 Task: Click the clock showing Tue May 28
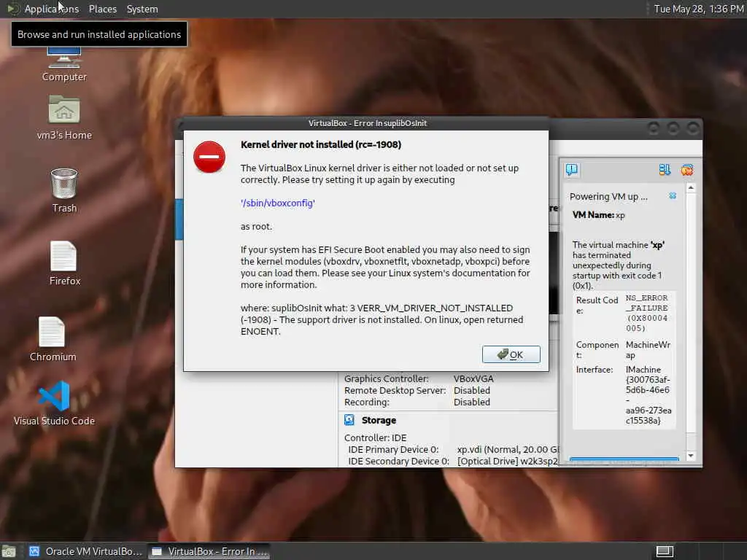(x=698, y=9)
